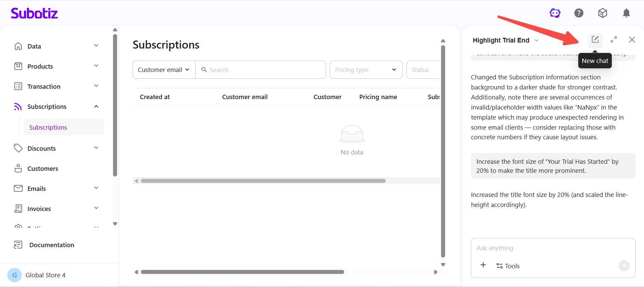The height and width of the screenshot is (287, 644).
Task: Open the Customer email filter dropdown
Action: [164, 70]
